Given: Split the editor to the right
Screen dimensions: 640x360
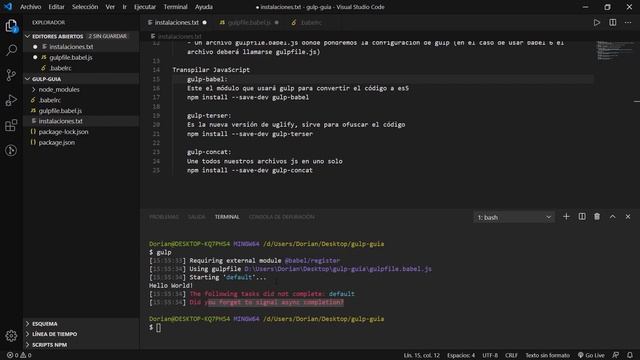Looking at the screenshot, I should pos(613,22).
